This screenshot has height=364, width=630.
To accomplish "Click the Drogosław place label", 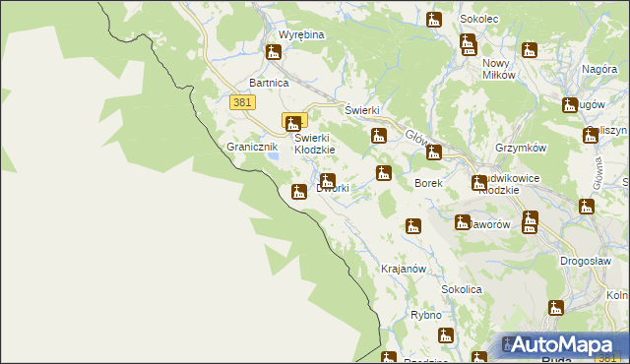I will pos(586,262).
